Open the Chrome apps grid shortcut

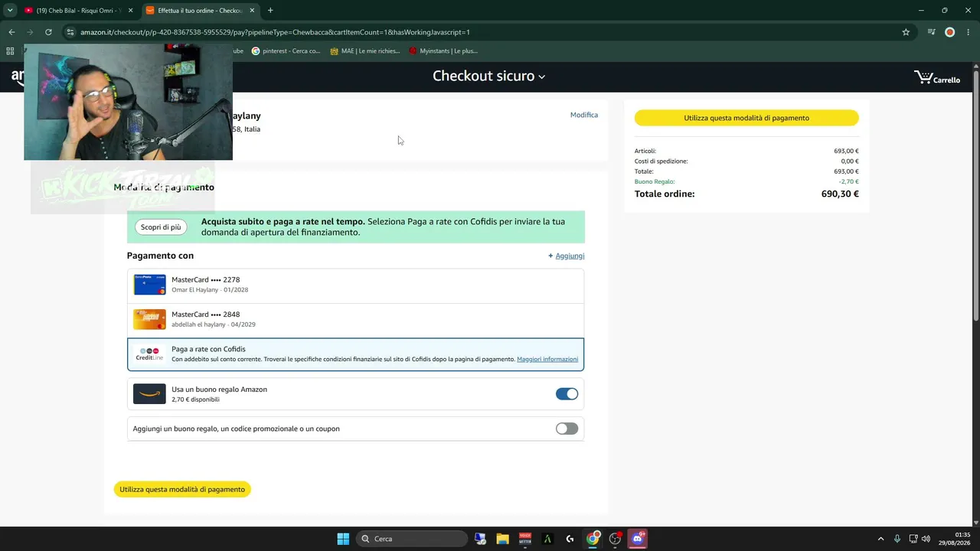tap(10, 51)
